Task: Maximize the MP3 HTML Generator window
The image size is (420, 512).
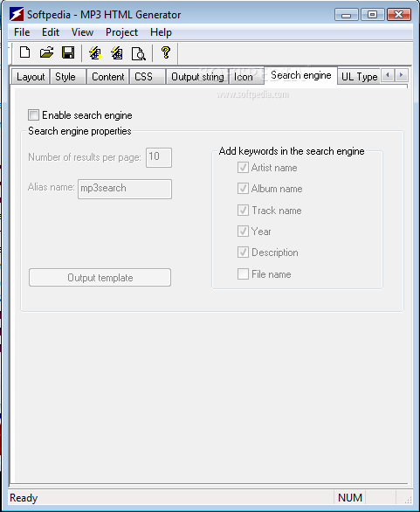Action: click(372, 15)
